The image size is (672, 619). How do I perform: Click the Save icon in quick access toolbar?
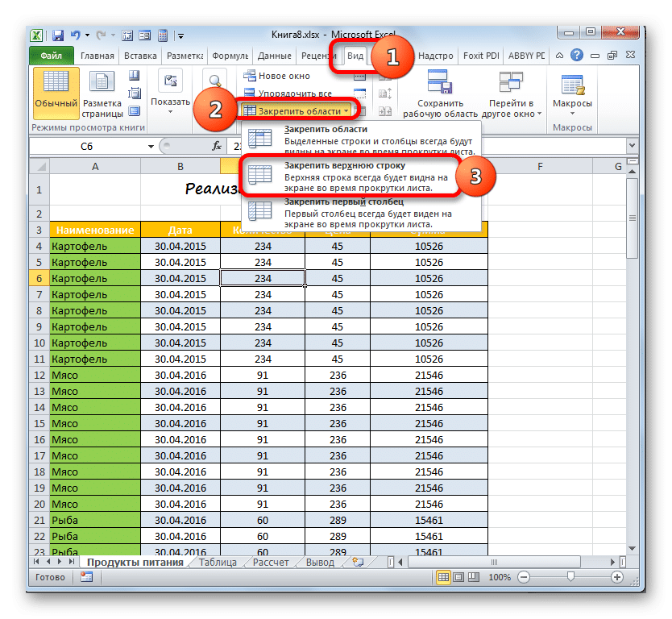click(x=58, y=36)
